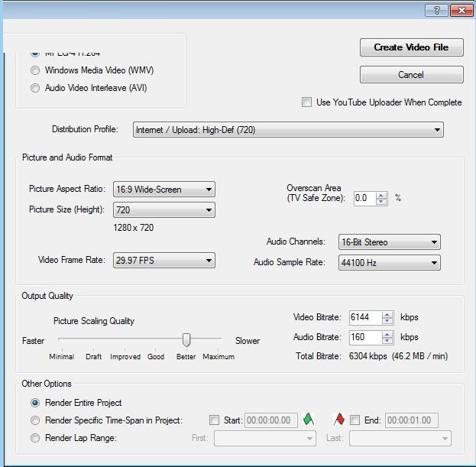Enable Use YouTube Uploader When Complete

(306, 102)
